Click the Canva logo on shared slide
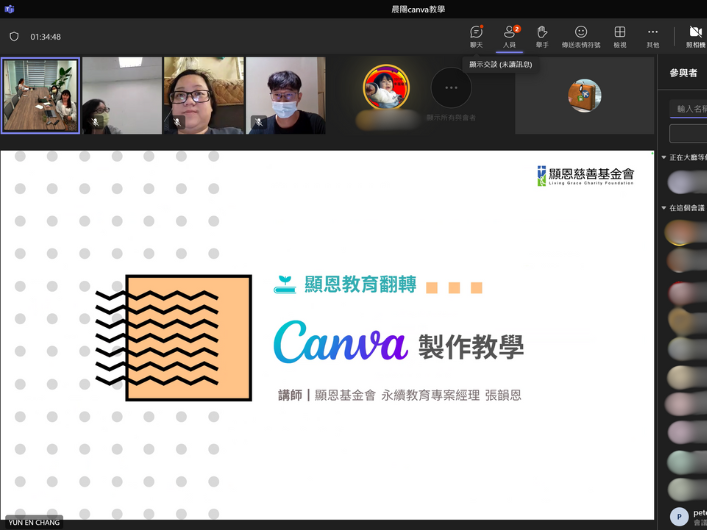Viewport: 707px width, 530px height. pyautogui.click(x=340, y=342)
